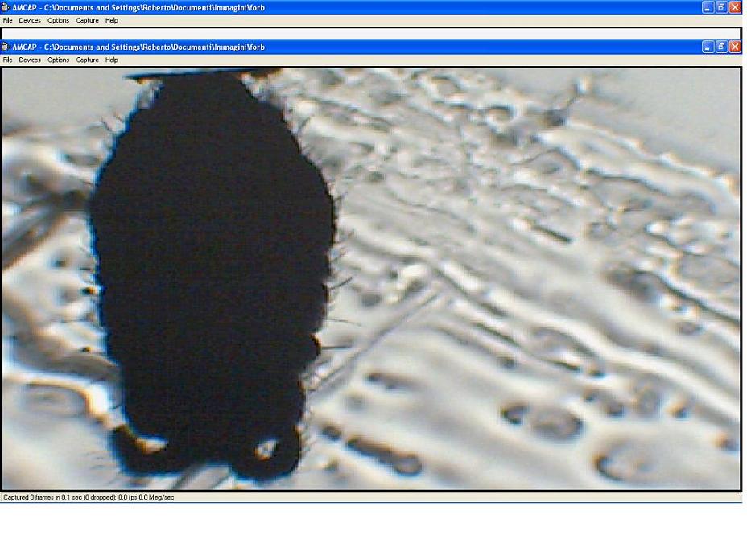
Task: Minimize the front AMCAP preview window
Action: click(708, 47)
